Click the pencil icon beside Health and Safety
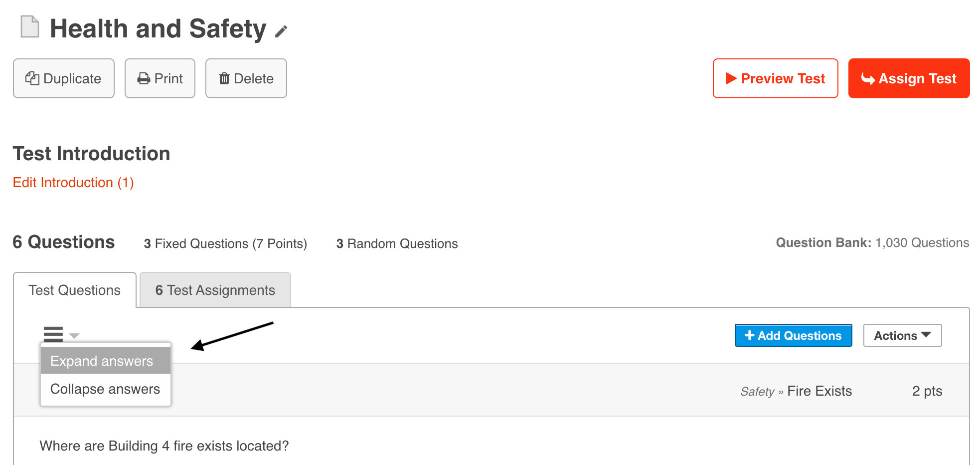This screenshot has height=465, width=980. click(281, 31)
